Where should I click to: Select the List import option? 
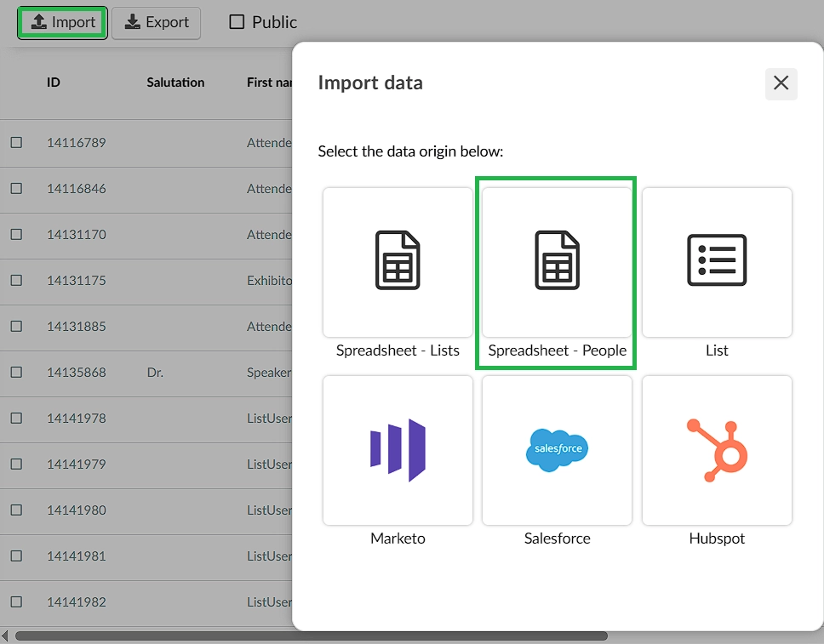[x=717, y=263]
